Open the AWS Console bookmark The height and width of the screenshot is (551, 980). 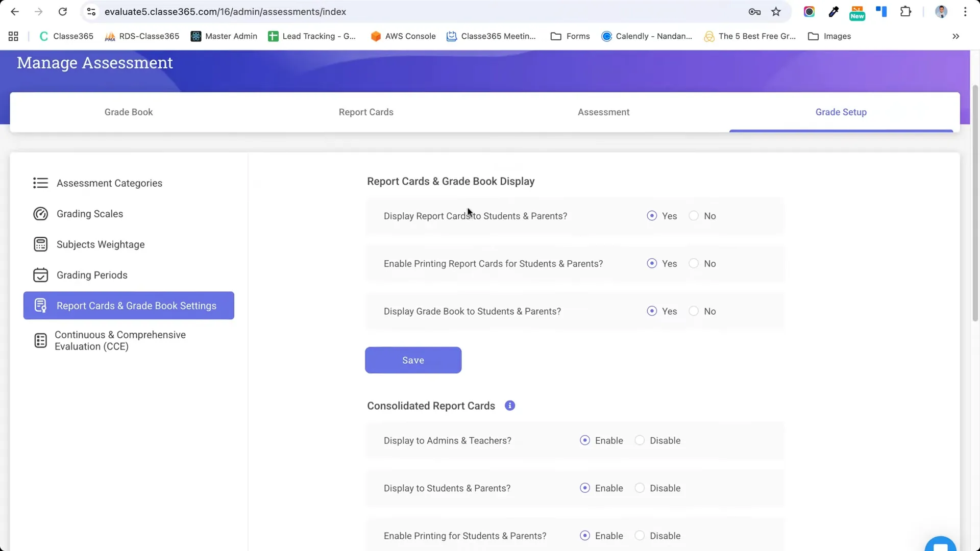403,36
